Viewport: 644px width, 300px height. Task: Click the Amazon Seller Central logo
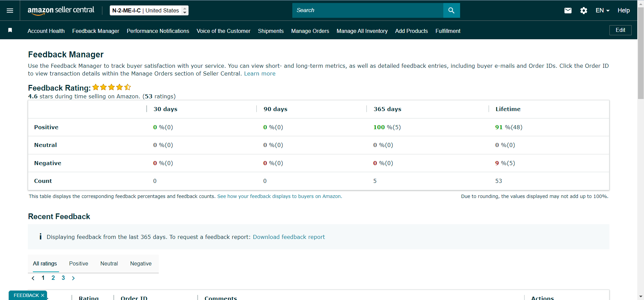click(61, 10)
